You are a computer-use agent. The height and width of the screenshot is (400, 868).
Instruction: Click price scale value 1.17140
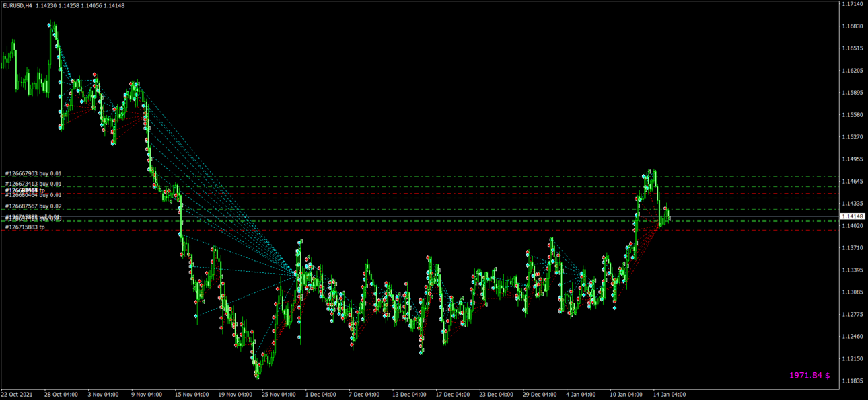[x=852, y=4]
